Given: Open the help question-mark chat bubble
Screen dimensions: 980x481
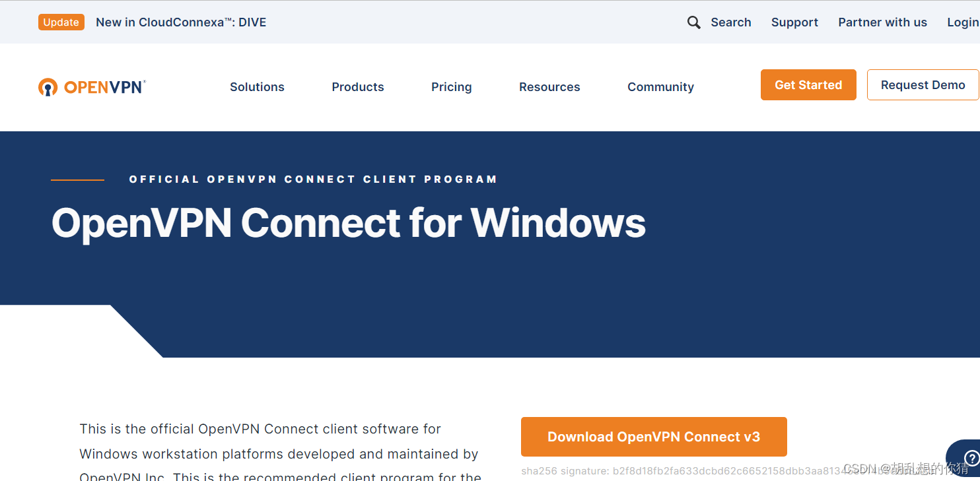Looking at the screenshot, I should tap(970, 458).
